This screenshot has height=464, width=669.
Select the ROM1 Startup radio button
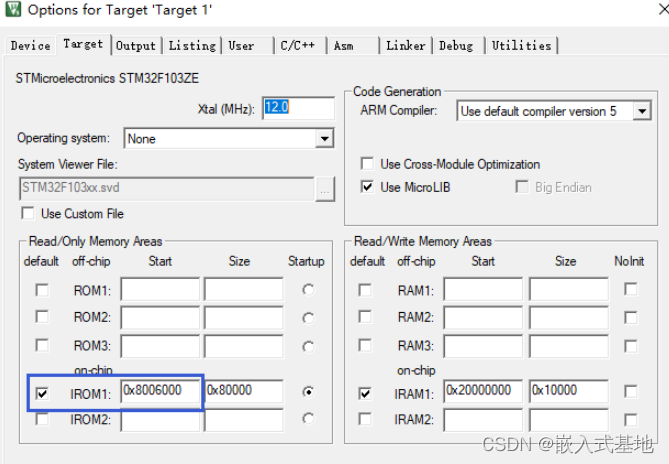tap(308, 290)
